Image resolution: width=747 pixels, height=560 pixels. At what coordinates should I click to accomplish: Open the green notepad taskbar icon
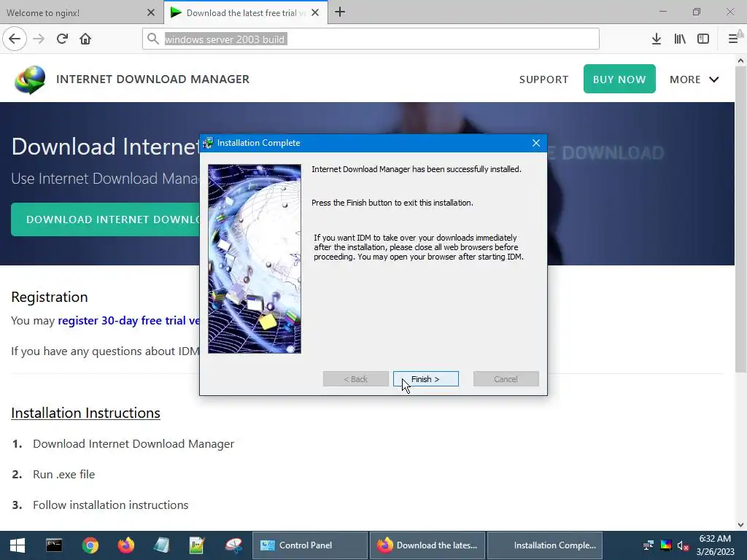(x=197, y=545)
